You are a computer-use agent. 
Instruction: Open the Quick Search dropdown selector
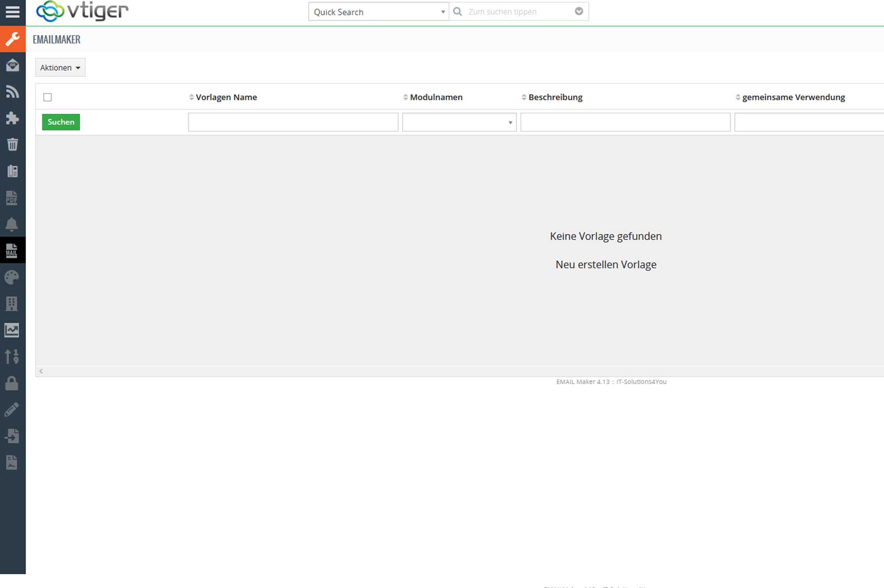click(x=442, y=11)
